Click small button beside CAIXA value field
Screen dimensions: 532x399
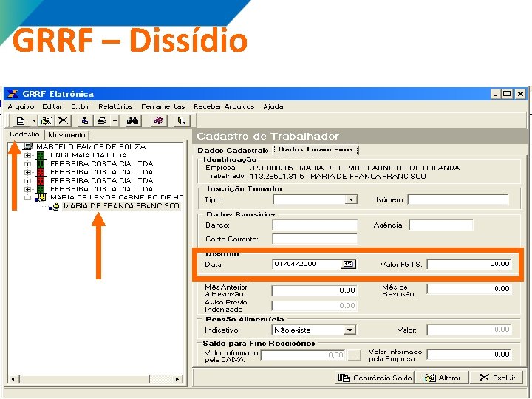pyautogui.click(x=354, y=355)
